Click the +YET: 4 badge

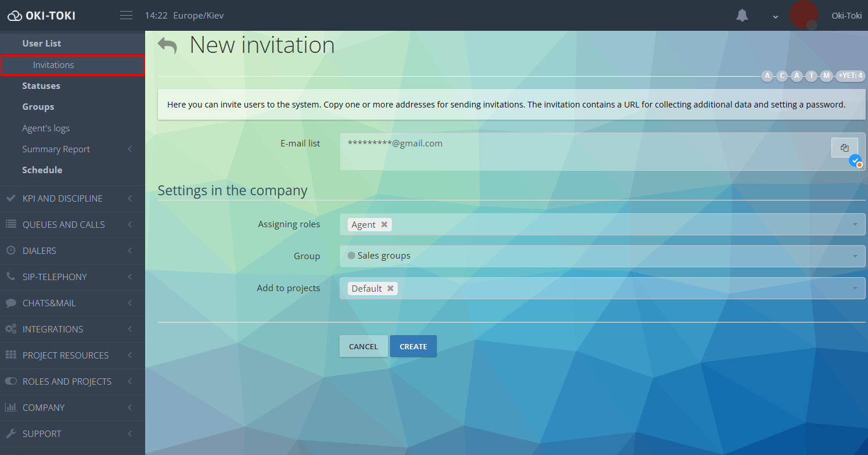851,76
